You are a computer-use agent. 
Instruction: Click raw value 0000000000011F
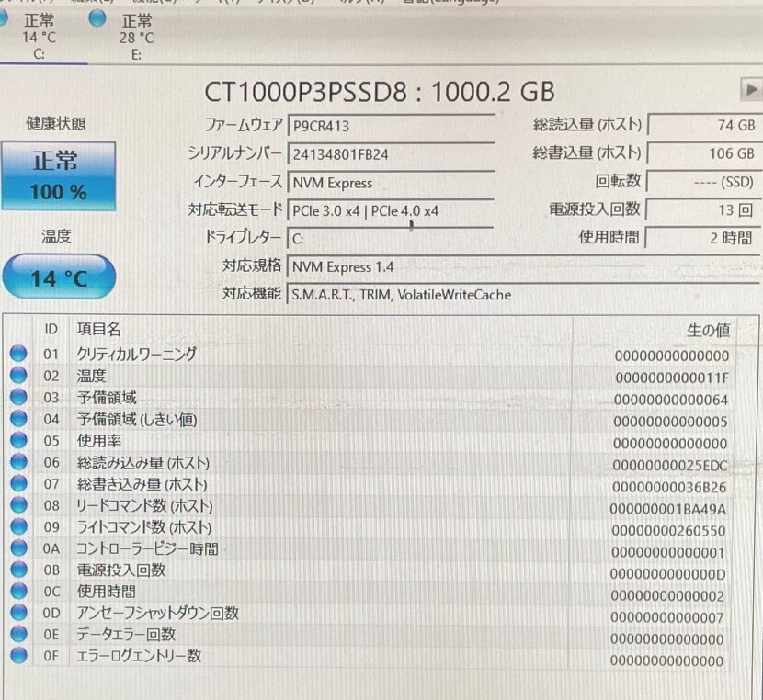[672, 378]
